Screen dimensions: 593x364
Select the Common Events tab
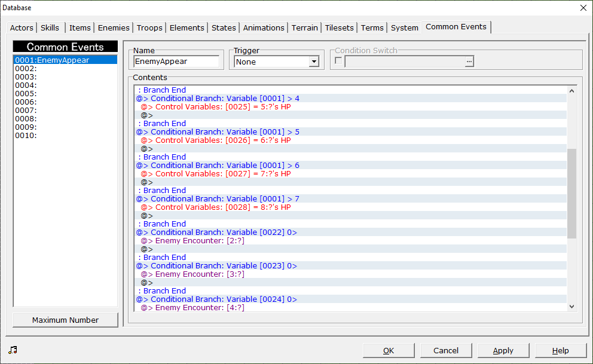pos(456,27)
